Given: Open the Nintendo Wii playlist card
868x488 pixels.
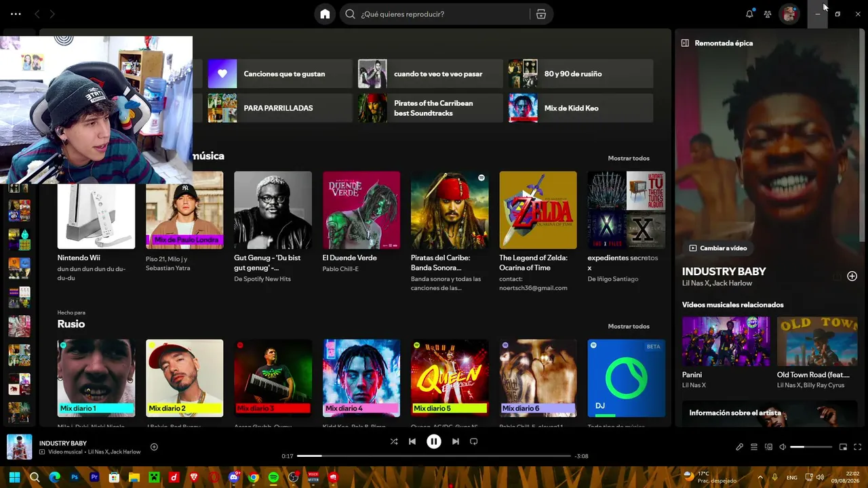Looking at the screenshot, I should pos(96,227).
